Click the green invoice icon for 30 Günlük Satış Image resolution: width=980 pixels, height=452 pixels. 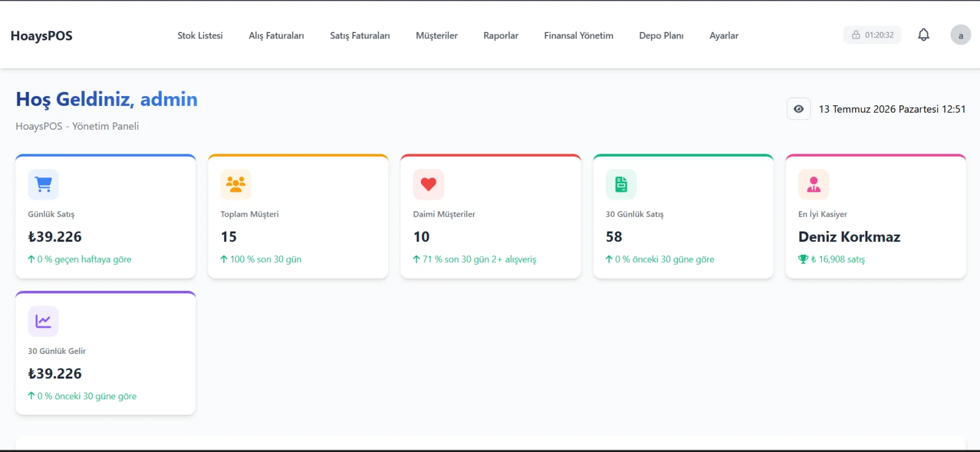(x=621, y=184)
